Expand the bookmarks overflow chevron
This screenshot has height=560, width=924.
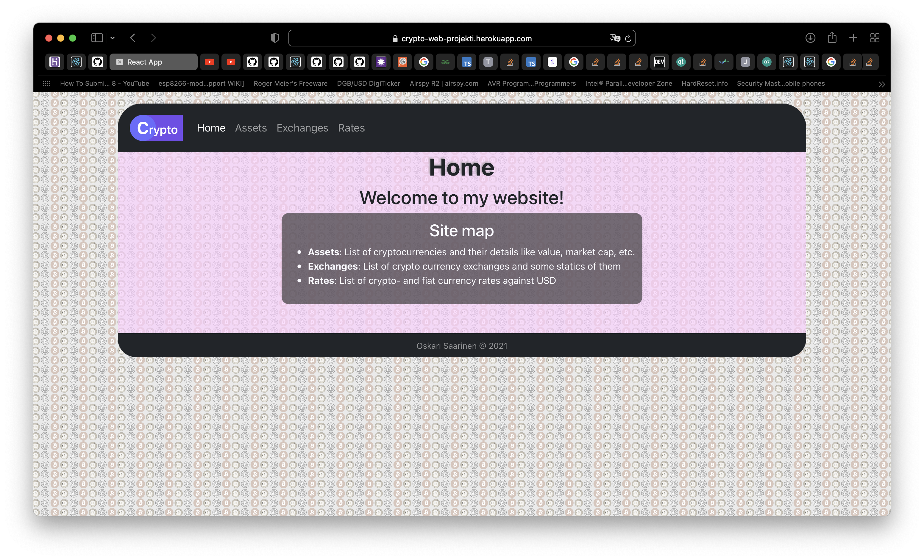(882, 84)
